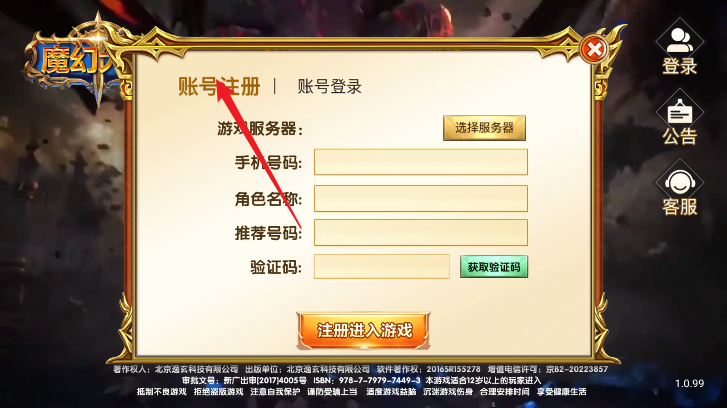Open the 客服 customer service icon

(x=679, y=188)
